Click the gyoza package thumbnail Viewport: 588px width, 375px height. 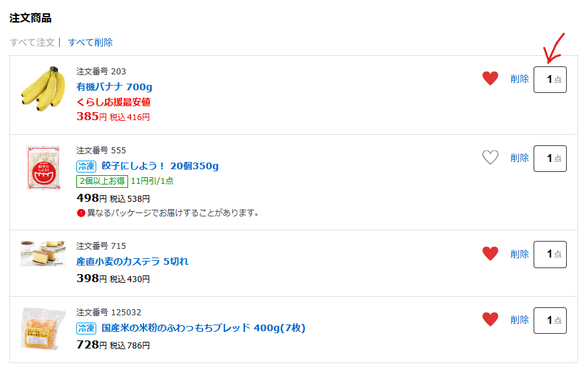[43, 168]
